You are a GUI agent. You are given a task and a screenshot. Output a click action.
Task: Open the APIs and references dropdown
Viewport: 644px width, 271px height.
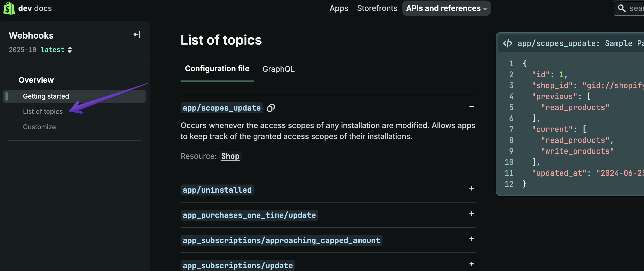tap(446, 8)
